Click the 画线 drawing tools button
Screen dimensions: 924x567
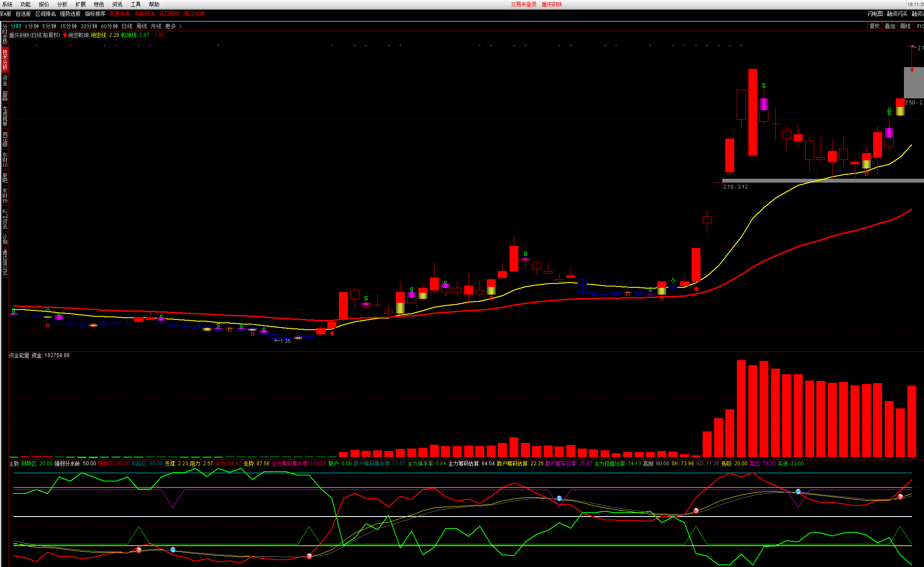tap(906, 26)
